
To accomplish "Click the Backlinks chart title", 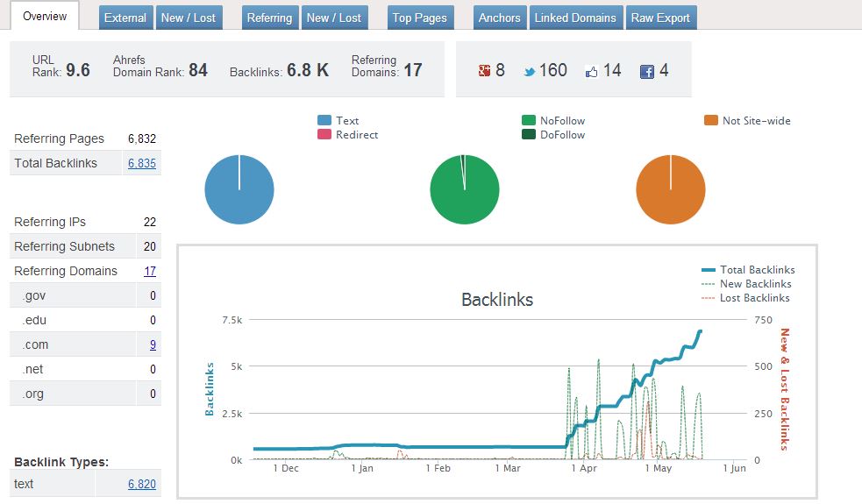I will tap(497, 300).
